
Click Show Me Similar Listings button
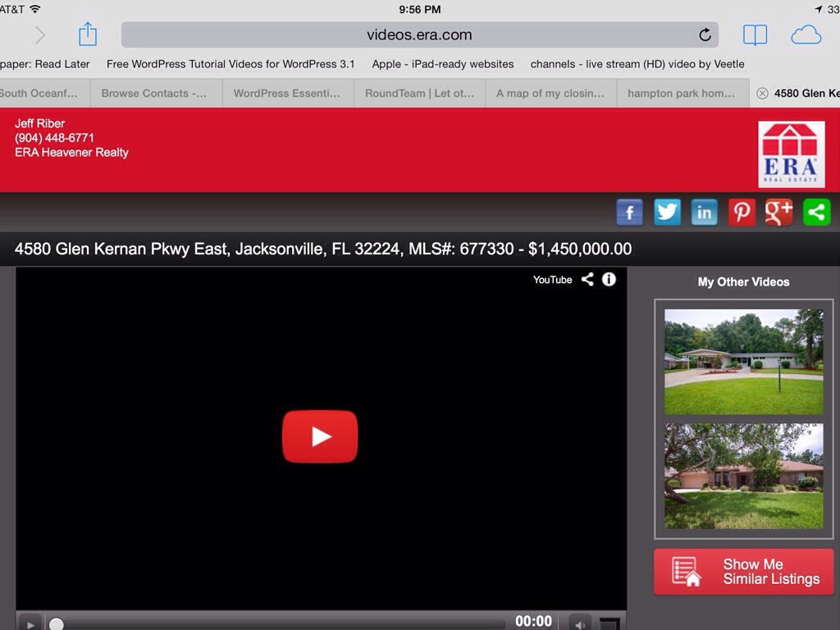743,572
